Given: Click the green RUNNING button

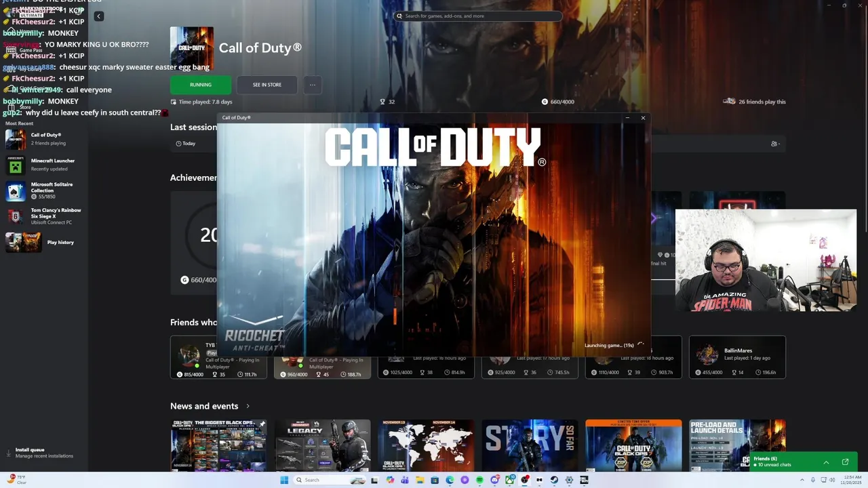Looking at the screenshot, I should click(x=201, y=85).
